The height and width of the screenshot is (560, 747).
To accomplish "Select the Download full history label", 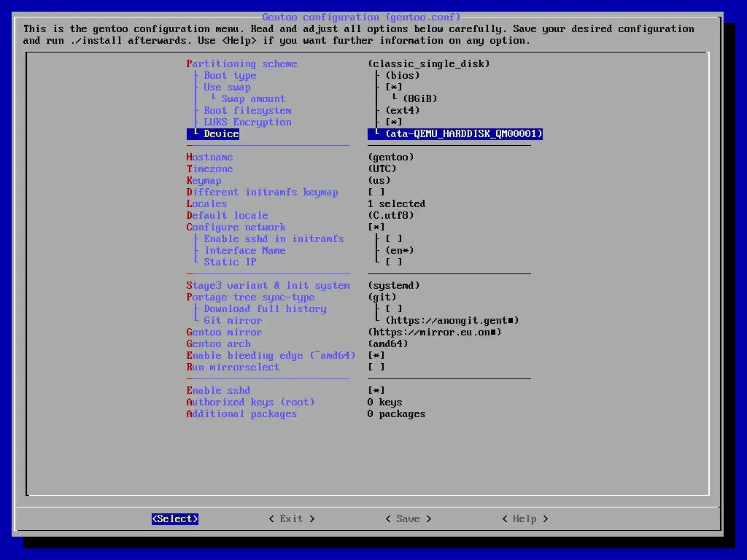I will (266, 308).
